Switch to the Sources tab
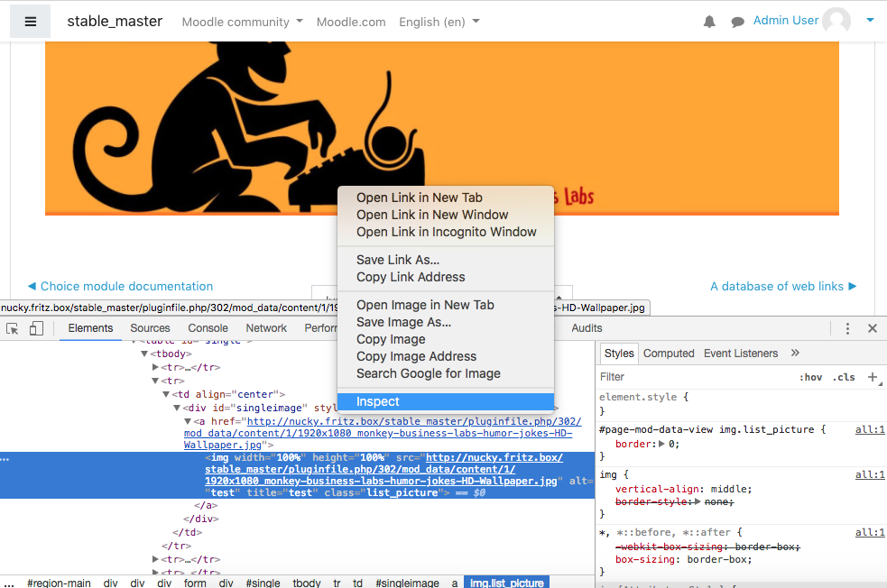Screen dimensions: 887x588 [x=150, y=328]
